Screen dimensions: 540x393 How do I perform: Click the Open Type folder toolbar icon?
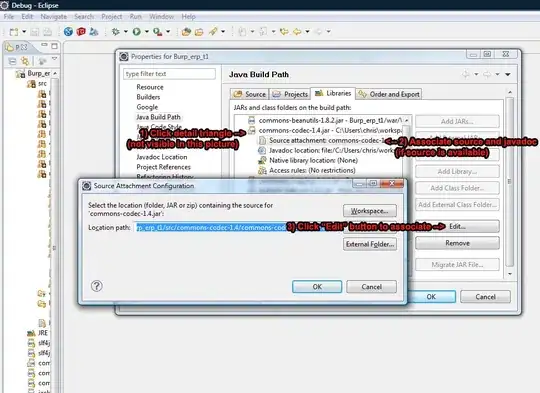coord(199,32)
